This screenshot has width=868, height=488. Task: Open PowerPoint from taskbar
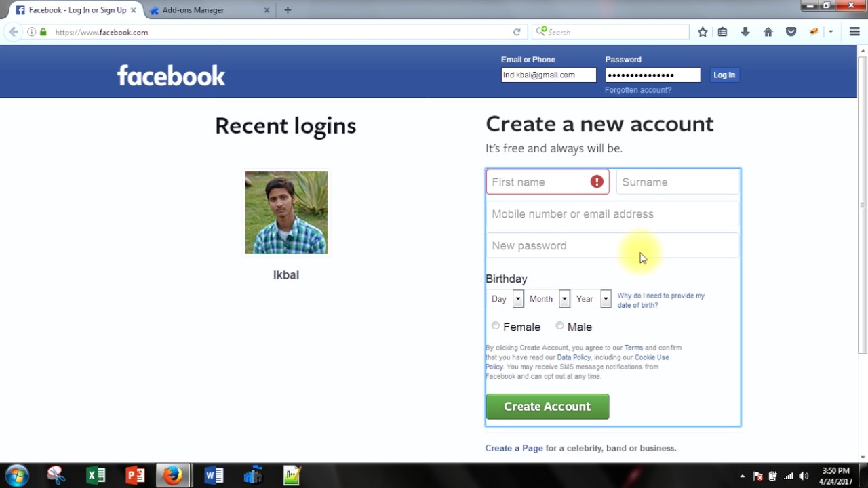[x=135, y=476]
